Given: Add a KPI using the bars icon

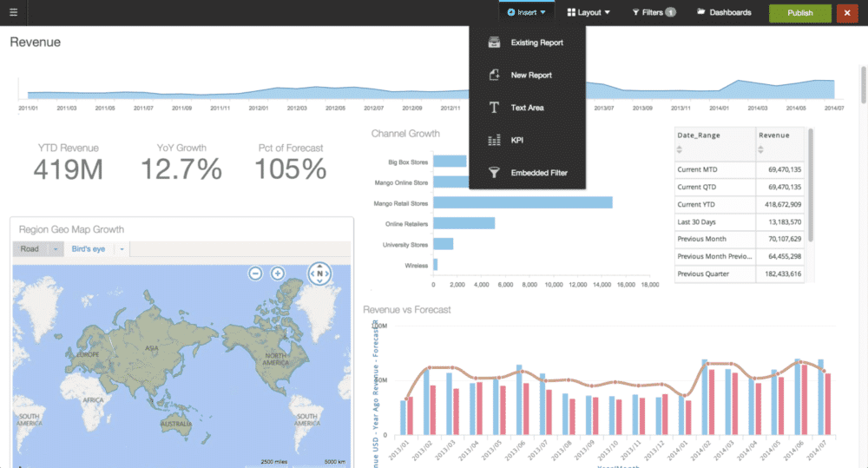Looking at the screenshot, I should pyautogui.click(x=494, y=140).
